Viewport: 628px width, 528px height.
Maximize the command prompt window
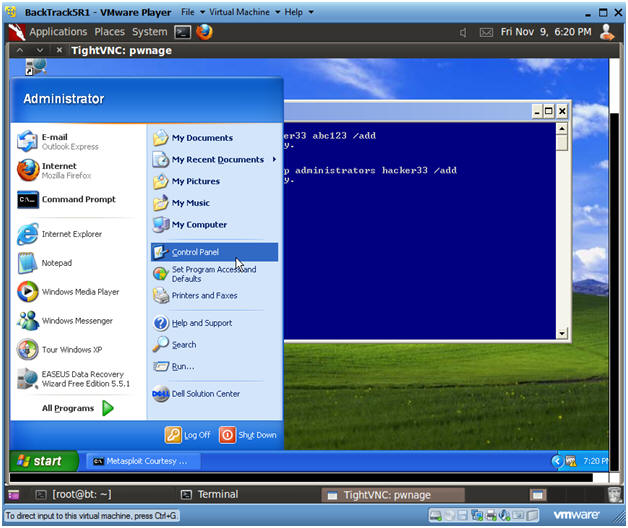coord(549,111)
